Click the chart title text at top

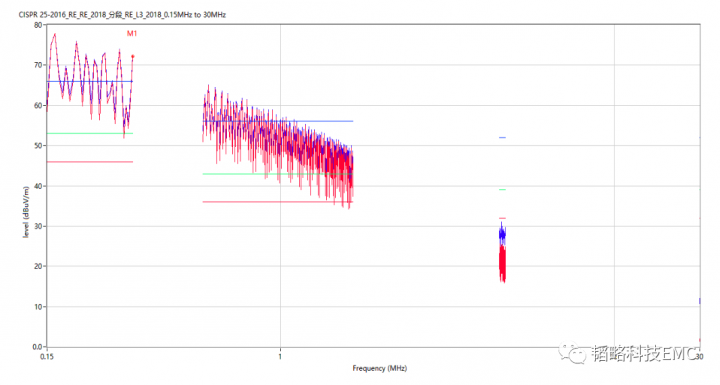point(122,15)
